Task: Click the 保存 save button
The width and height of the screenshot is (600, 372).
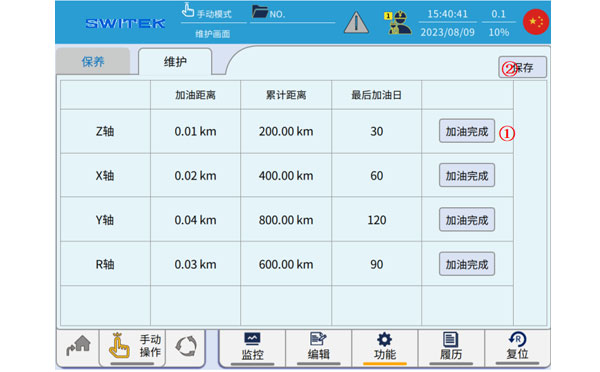Action: click(x=522, y=67)
